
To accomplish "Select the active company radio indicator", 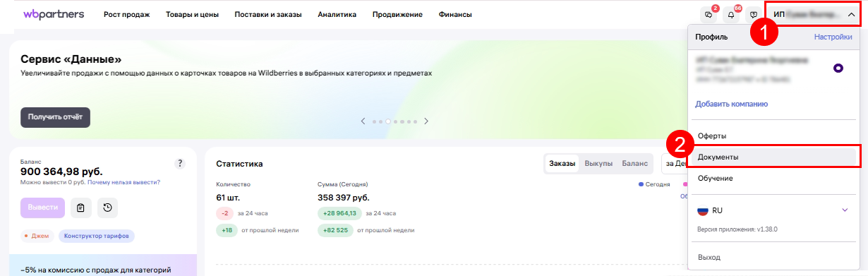I will 838,68.
